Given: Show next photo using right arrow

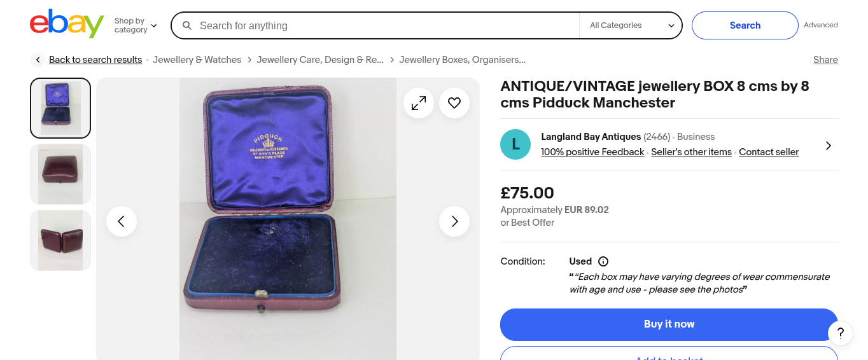Looking at the screenshot, I should point(454,221).
